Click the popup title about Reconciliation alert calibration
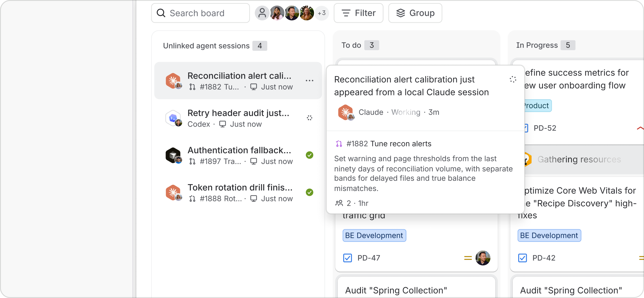This screenshot has height=298, width=644. [x=411, y=86]
